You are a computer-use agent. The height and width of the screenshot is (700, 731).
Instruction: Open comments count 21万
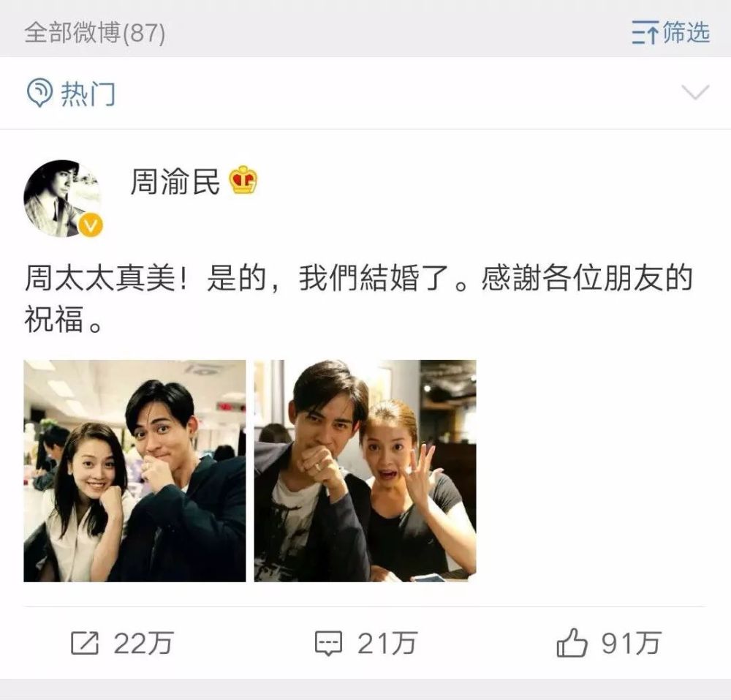click(x=387, y=644)
